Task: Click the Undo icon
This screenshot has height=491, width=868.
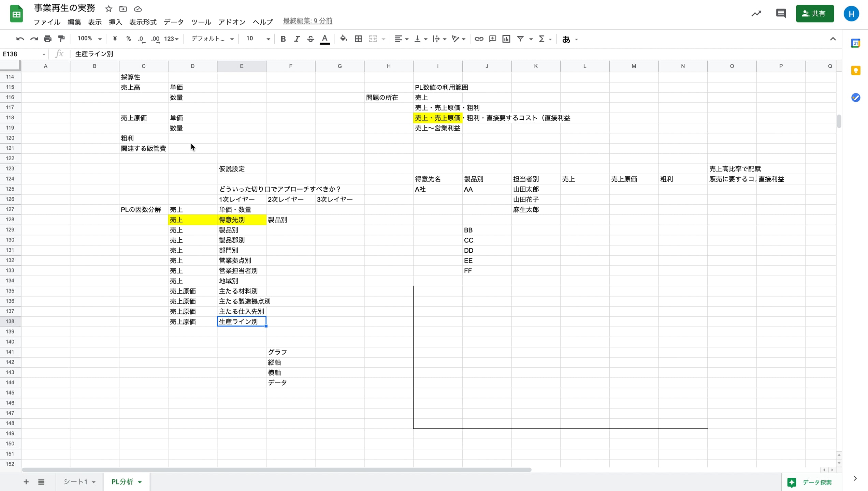Action: [20, 39]
